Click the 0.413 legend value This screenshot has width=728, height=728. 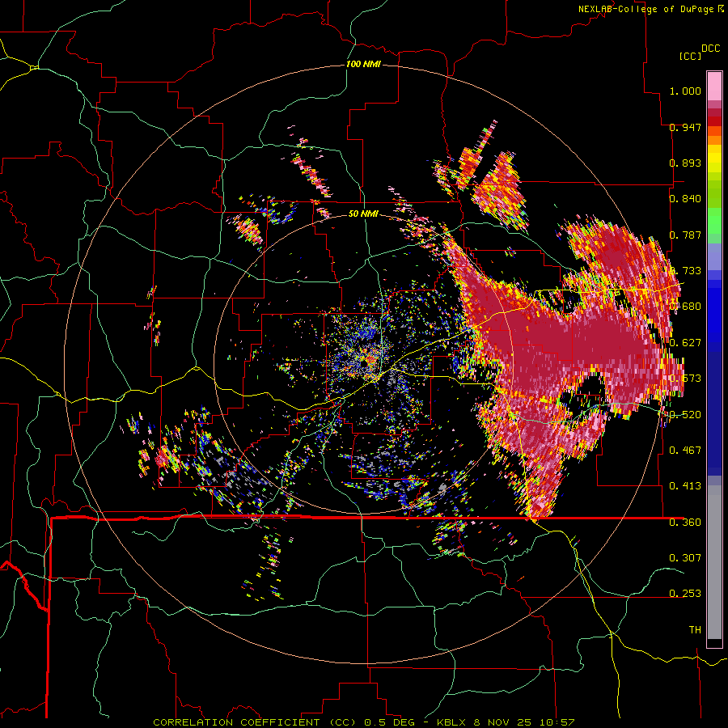(685, 486)
